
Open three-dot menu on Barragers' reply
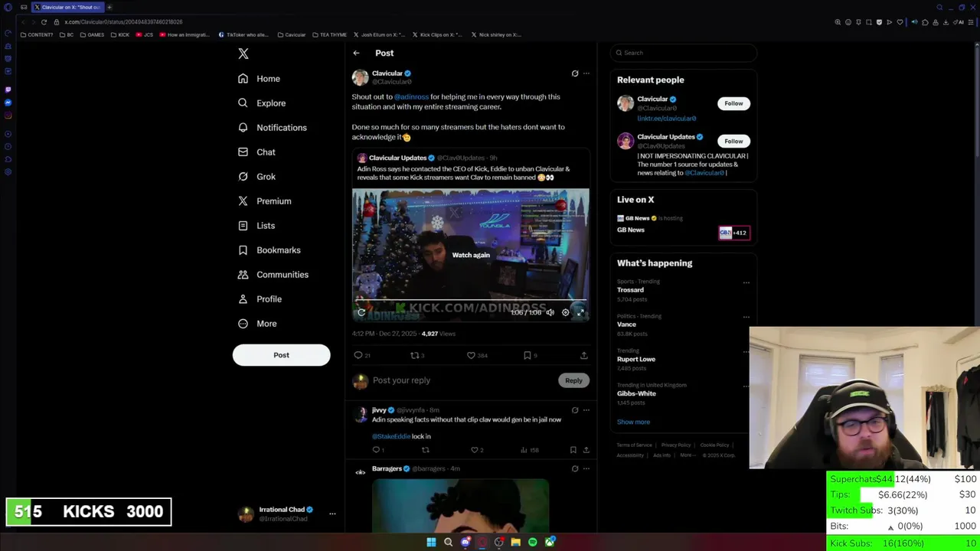pos(586,468)
